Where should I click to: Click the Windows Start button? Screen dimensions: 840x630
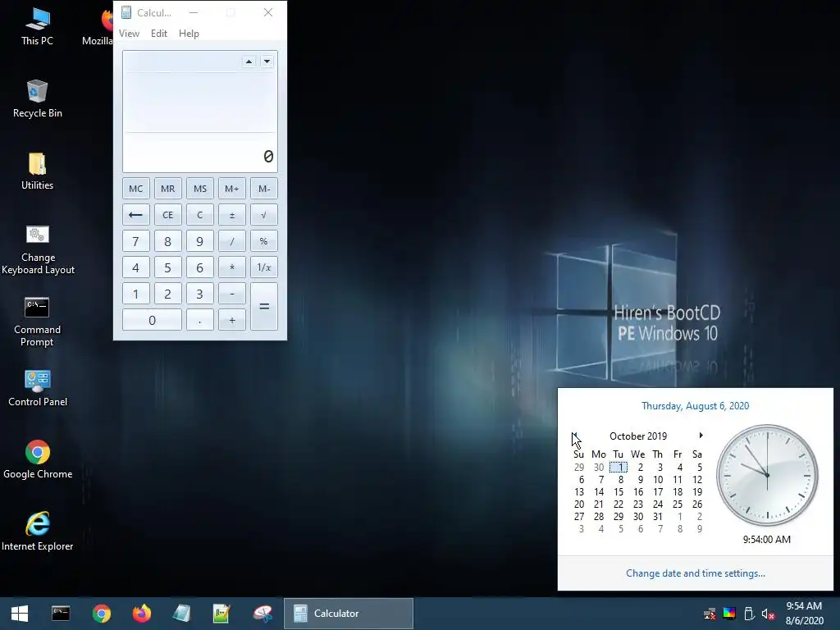pos(20,614)
